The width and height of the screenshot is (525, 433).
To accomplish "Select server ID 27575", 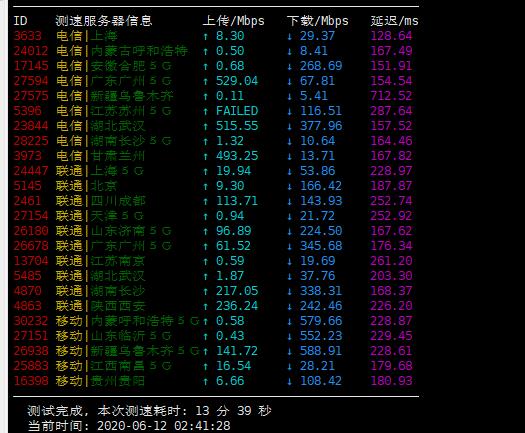I will 31,96.
